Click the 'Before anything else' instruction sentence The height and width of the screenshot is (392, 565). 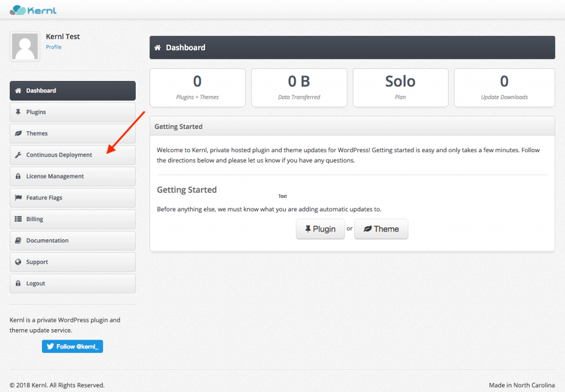pos(269,209)
